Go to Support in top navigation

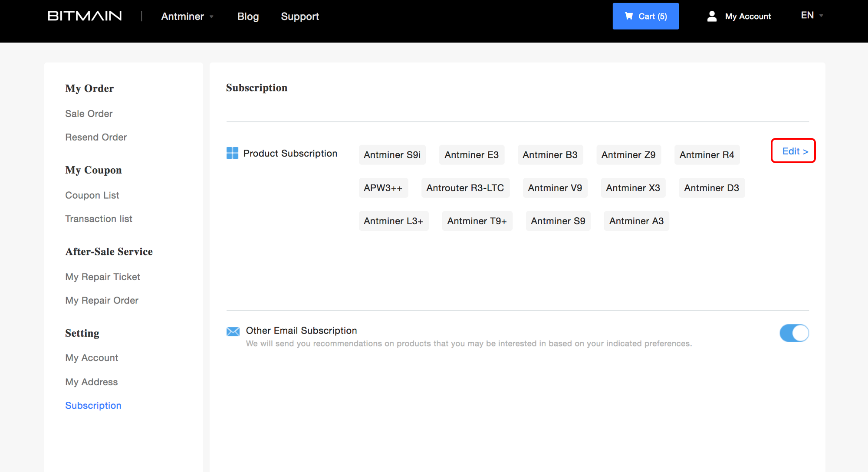[x=300, y=16]
